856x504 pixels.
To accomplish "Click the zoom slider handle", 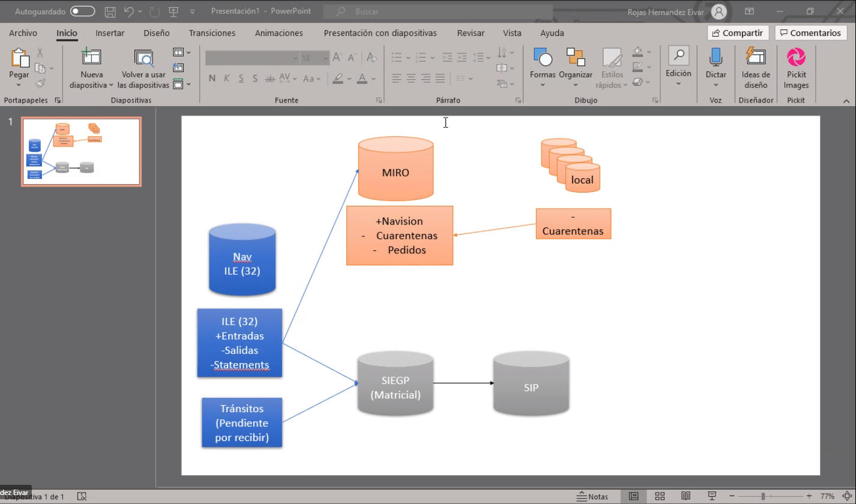I will (763, 496).
